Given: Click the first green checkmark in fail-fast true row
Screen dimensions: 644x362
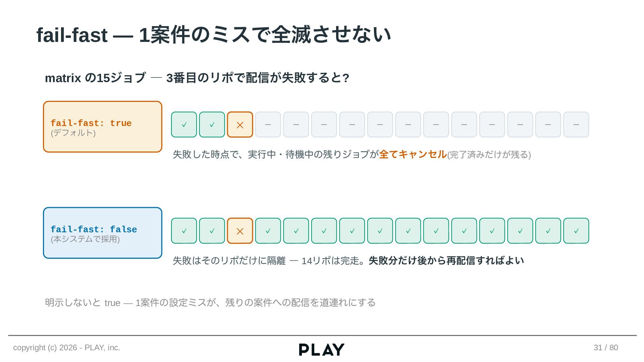Looking at the screenshot, I should tap(184, 124).
